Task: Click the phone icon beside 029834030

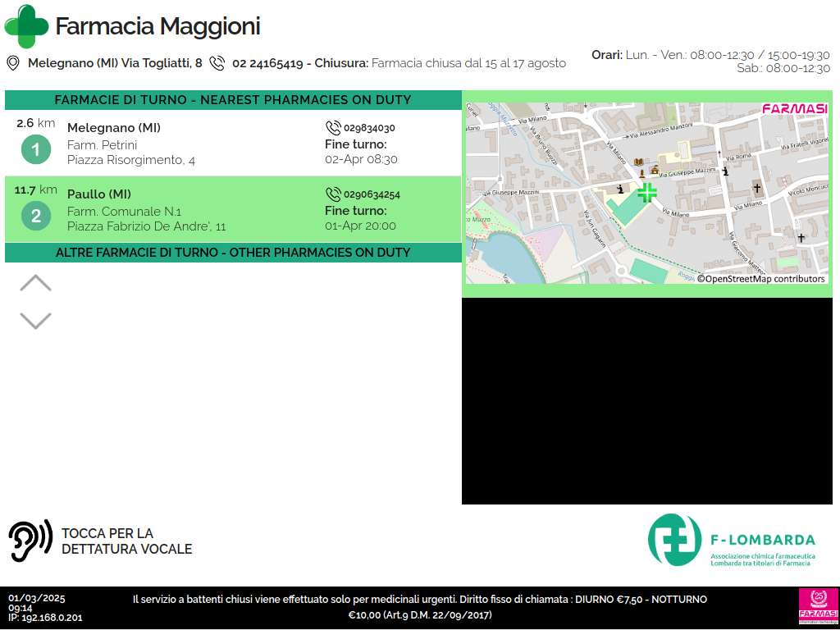Action: (x=333, y=128)
